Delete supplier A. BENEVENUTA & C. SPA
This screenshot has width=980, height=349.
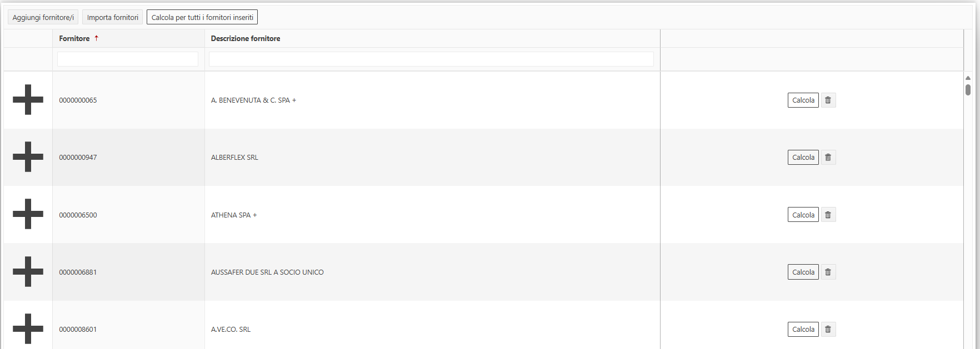tap(828, 100)
